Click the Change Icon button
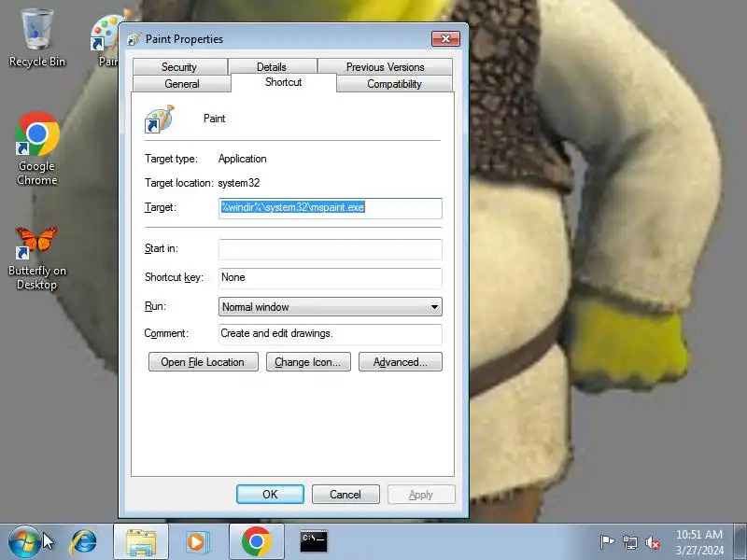This screenshot has width=747, height=560. pyautogui.click(x=308, y=362)
